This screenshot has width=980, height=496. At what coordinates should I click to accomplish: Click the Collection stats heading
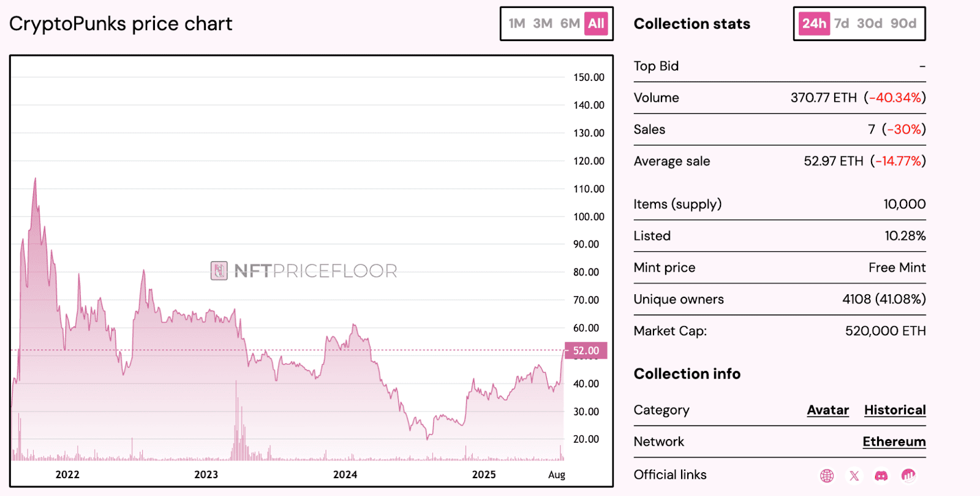tap(692, 24)
